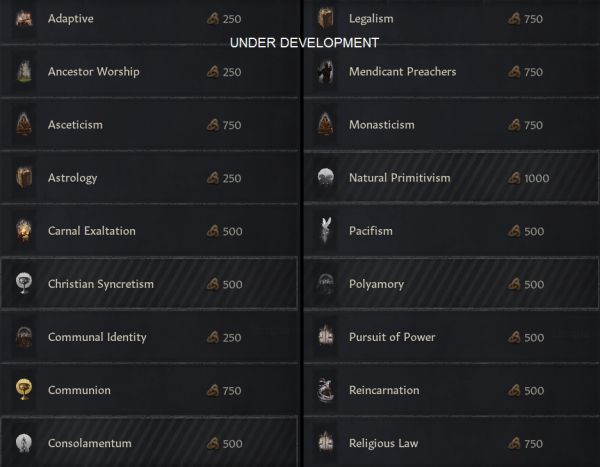Click the Carnal Exaltation flame icon
The height and width of the screenshot is (467, 600).
click(24, 230)
